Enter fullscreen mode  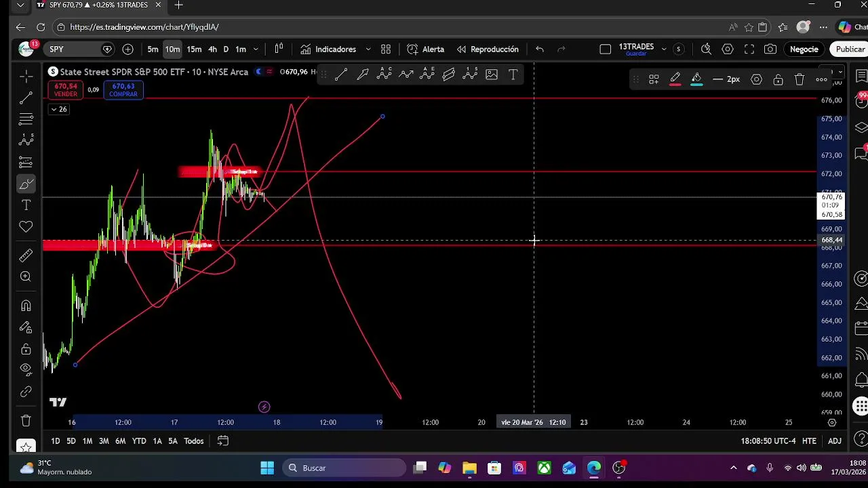tap(749, 49)
